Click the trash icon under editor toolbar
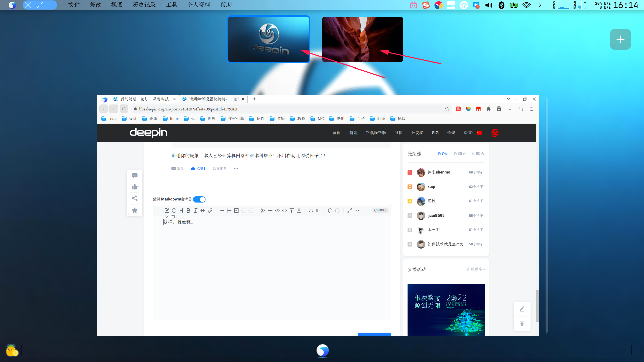 173,217
